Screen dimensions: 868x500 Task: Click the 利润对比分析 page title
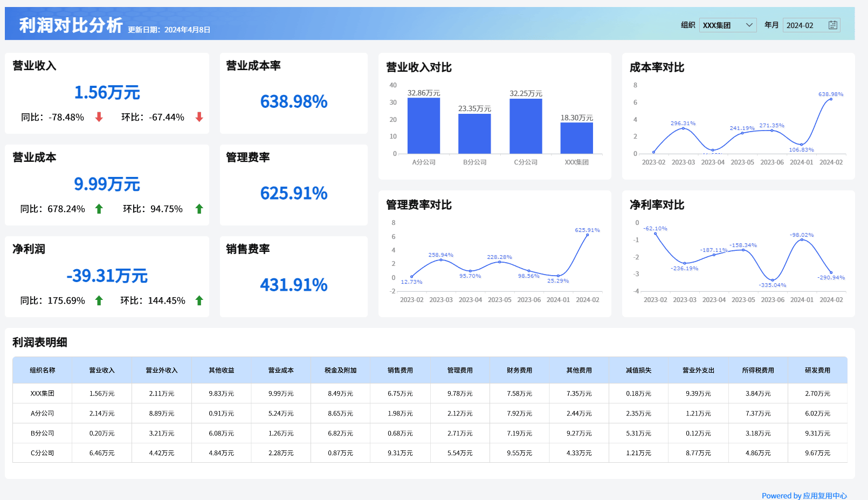71,25
